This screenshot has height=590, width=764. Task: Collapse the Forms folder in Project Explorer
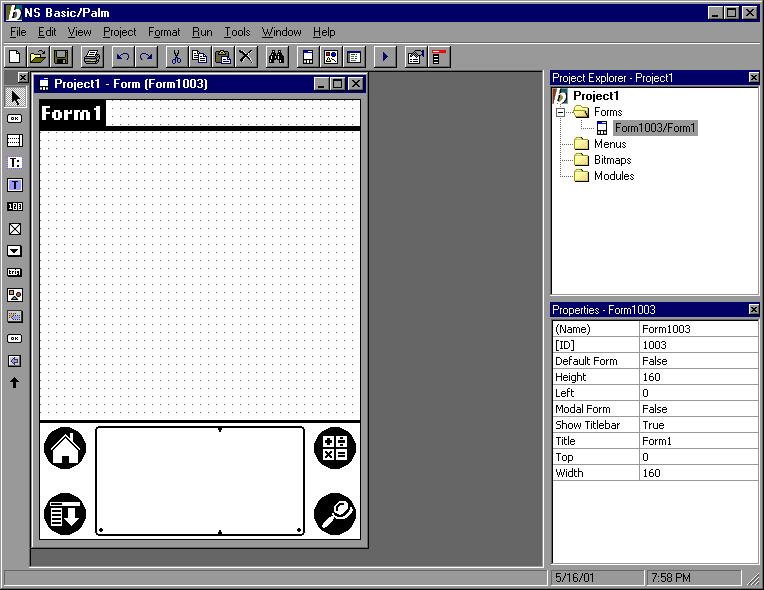pos(561,112)
